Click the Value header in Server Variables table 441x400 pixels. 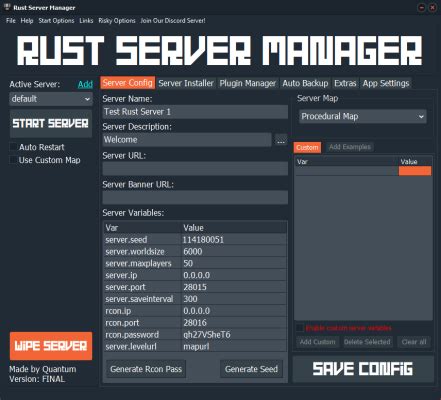(x=234, y=228)
